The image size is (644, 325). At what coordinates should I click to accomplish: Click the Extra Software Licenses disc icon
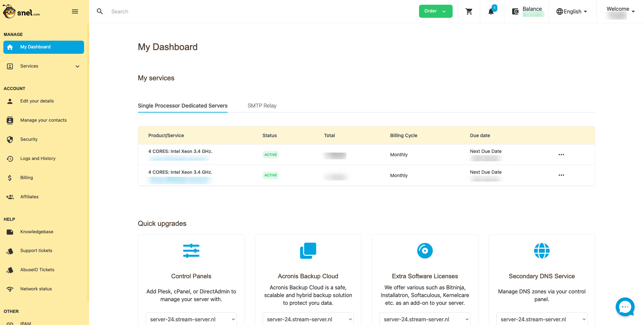tap(425, 251)
